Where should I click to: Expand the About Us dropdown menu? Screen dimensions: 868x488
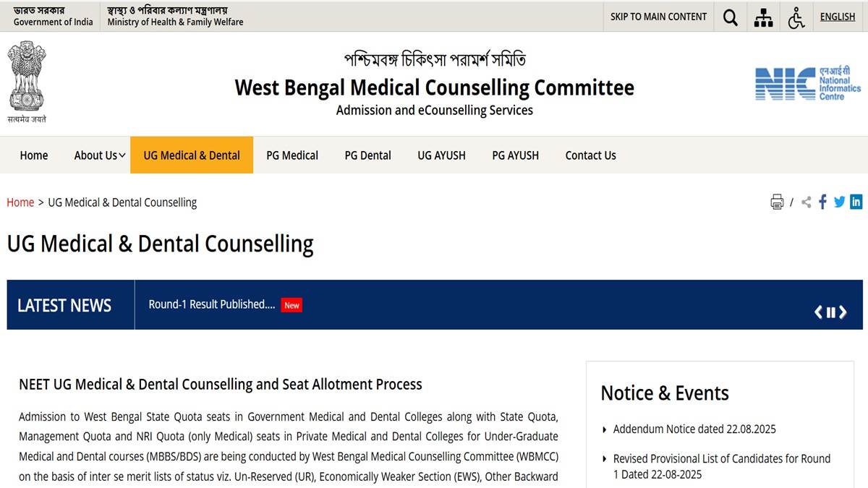coord(100,155)
